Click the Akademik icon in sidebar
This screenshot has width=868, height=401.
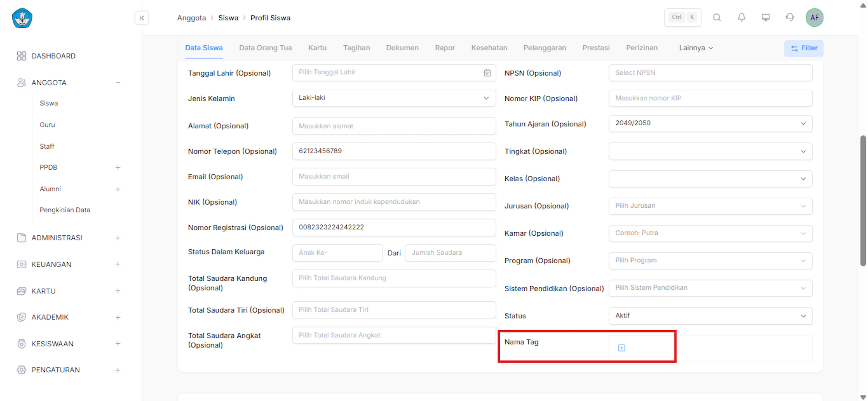pos(21,317)
